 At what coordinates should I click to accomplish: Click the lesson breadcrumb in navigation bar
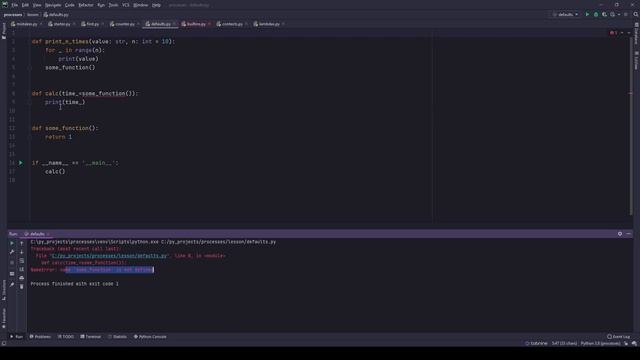[33, 15]
